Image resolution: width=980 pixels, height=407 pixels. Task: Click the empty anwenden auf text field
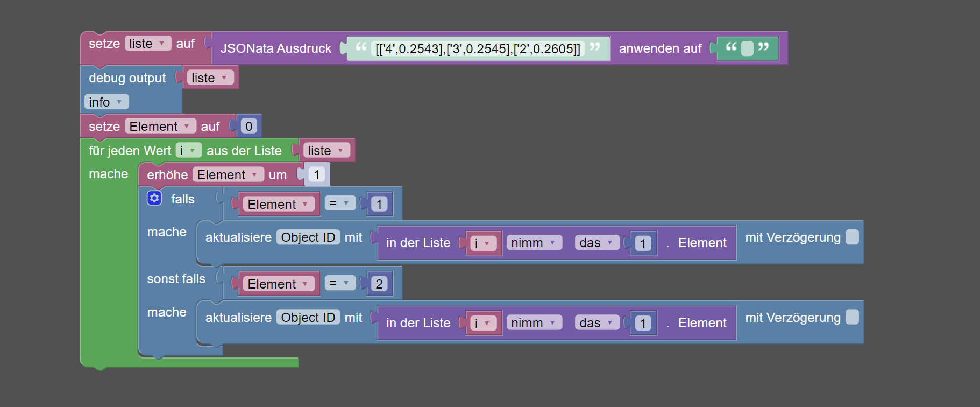click(x=747, y=48)
